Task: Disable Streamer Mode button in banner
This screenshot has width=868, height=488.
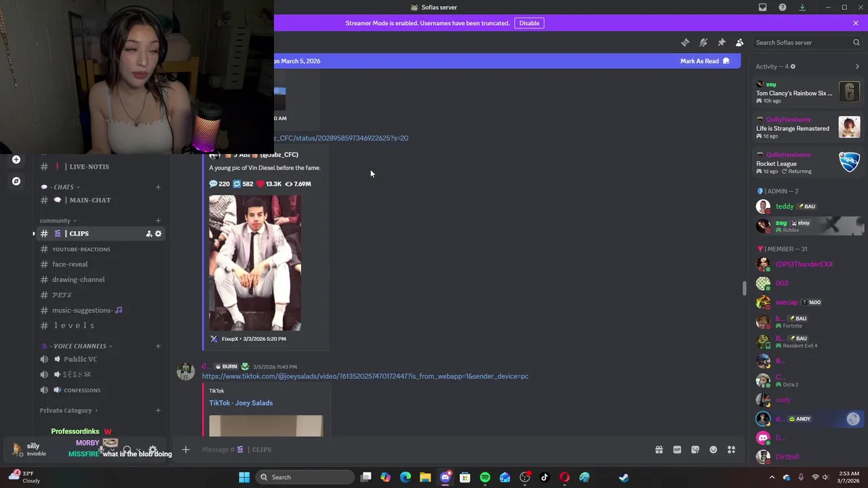Action: 530,23
